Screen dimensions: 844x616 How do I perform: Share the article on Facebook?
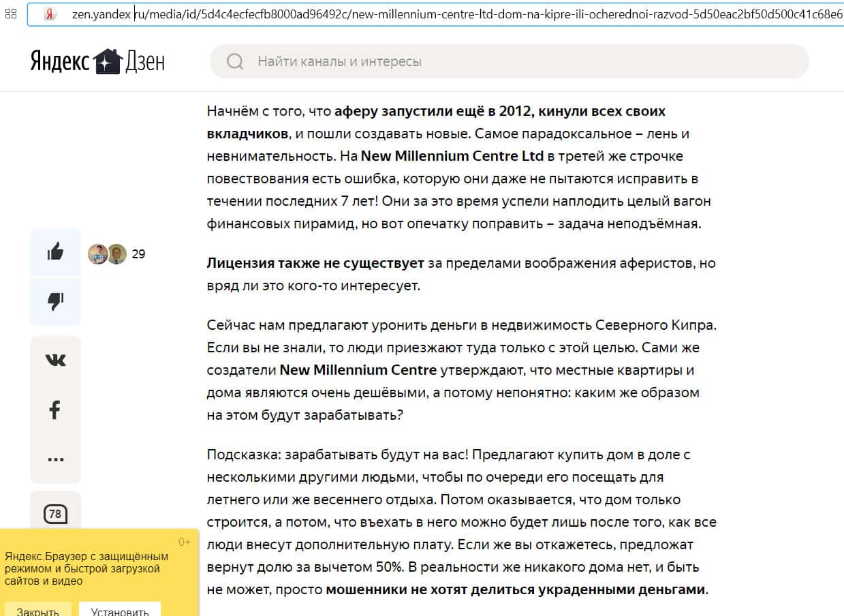tap(55, 410)
